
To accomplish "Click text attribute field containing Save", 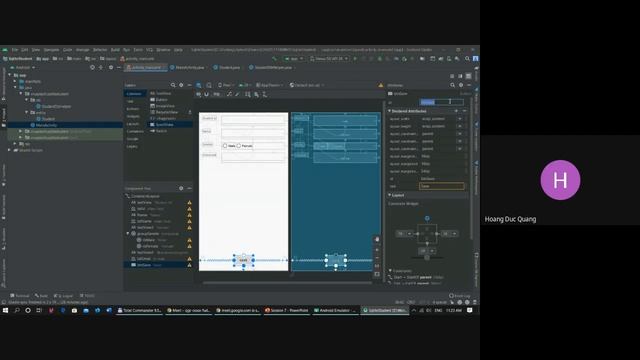I will pyautogui.click(x=442, y=186).
